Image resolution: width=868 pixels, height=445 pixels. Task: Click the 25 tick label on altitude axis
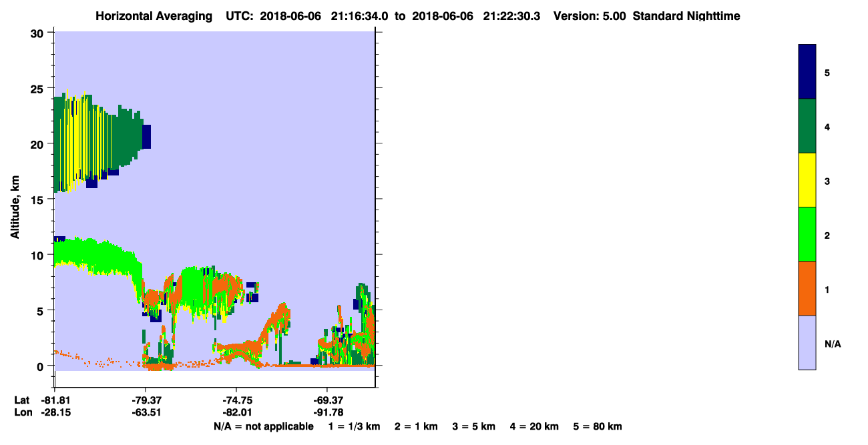coord(38,89)
